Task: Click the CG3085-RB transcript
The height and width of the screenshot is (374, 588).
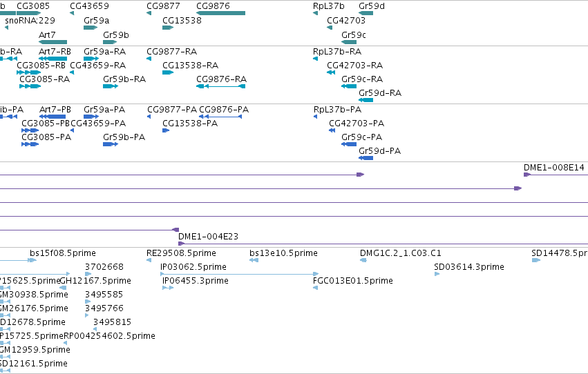Action: 28,72
